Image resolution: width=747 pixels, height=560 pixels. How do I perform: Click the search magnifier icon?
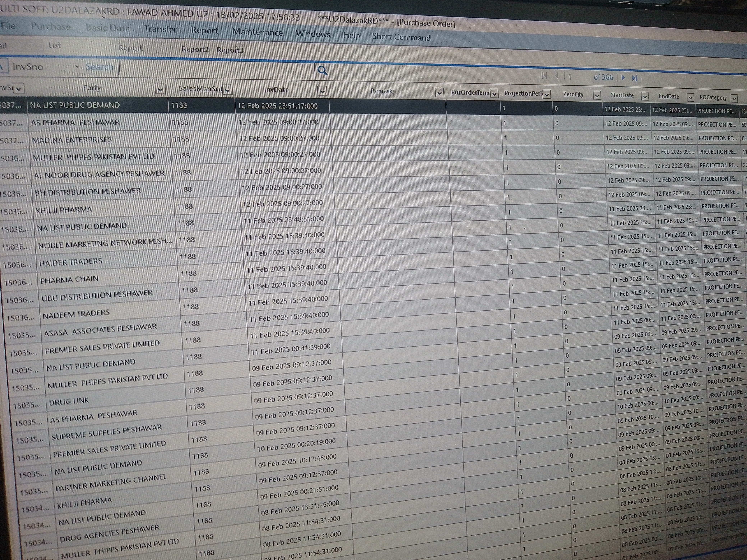pyautogui.click(x=323, y=71)
